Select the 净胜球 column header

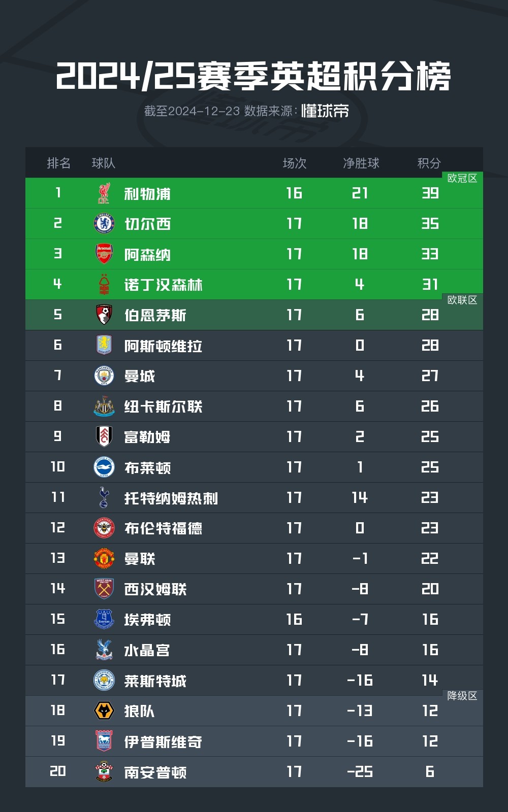coord(361,163)
